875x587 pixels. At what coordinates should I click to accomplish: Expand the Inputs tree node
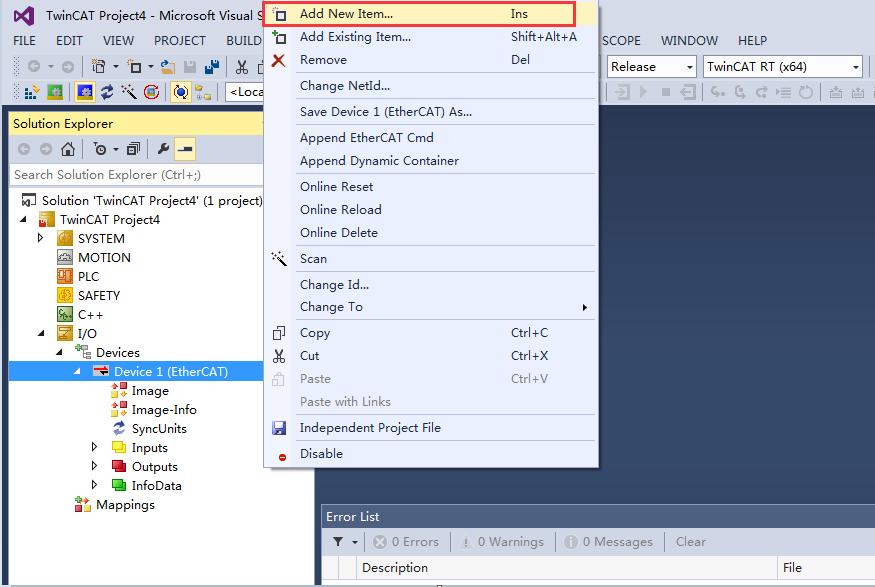click(94, 447)
